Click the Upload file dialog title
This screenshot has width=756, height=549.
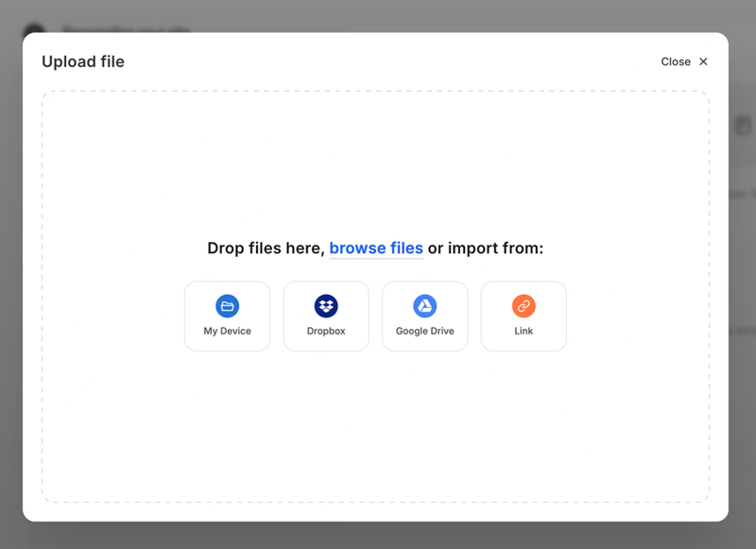82,61
